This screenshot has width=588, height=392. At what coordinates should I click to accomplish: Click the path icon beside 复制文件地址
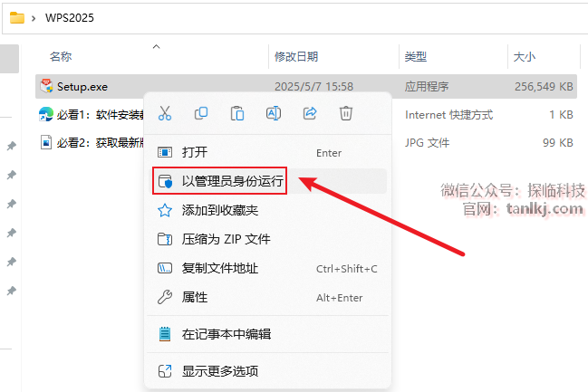point(165,268)
